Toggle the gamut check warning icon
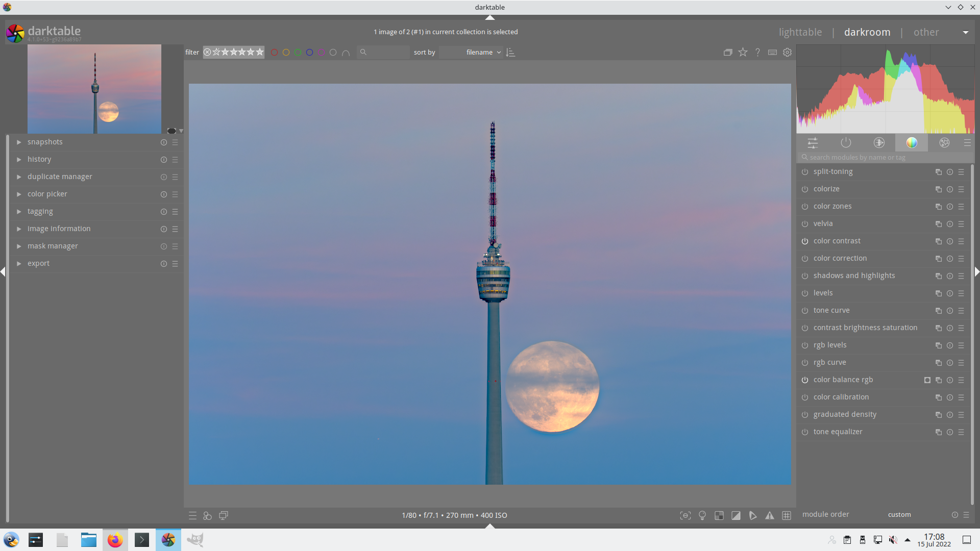 769,516
